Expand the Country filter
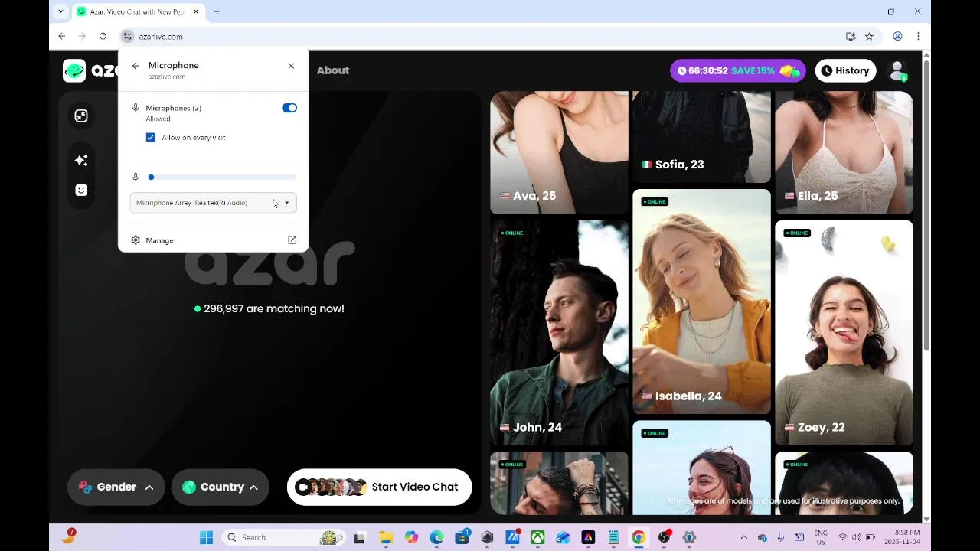 [x=220, y=487]
